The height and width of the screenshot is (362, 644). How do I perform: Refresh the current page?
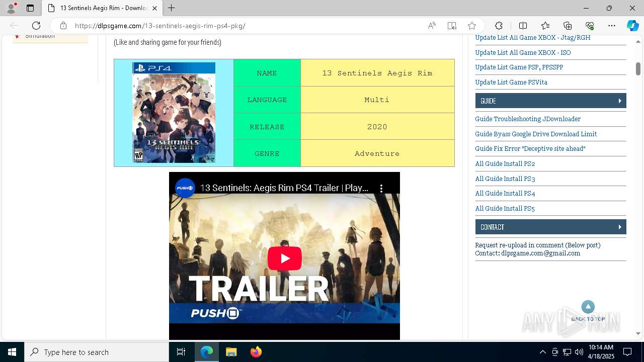pos(36,26)
